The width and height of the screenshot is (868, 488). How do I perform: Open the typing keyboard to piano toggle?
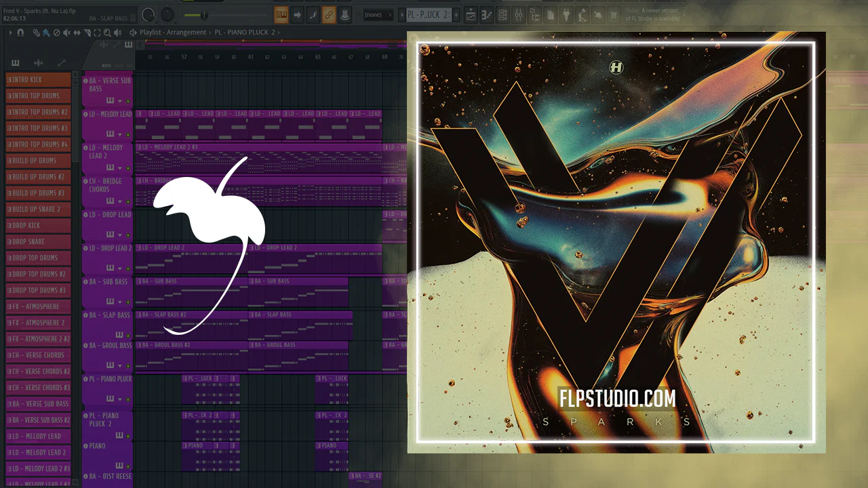click(281, 15)
